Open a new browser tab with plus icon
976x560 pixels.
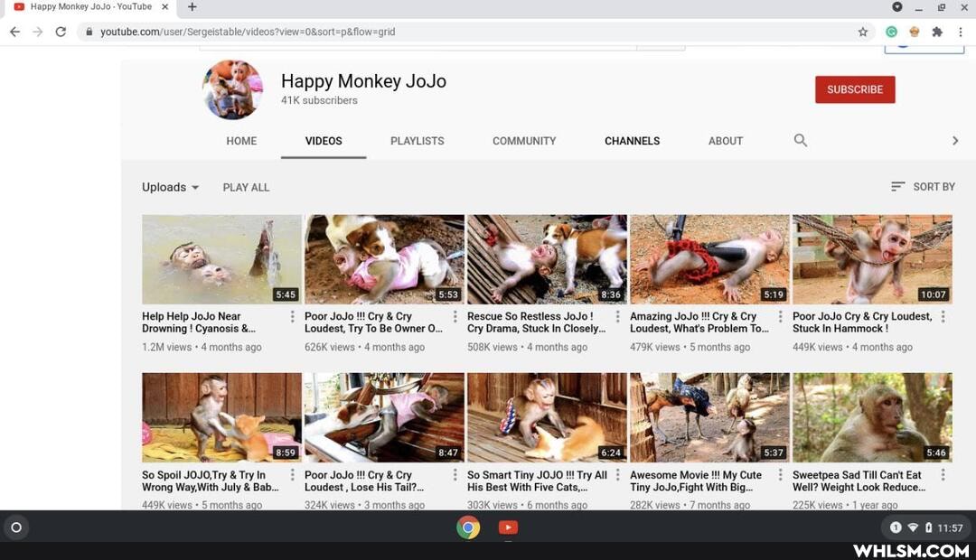pyautogui.click(x=192, y=7)
